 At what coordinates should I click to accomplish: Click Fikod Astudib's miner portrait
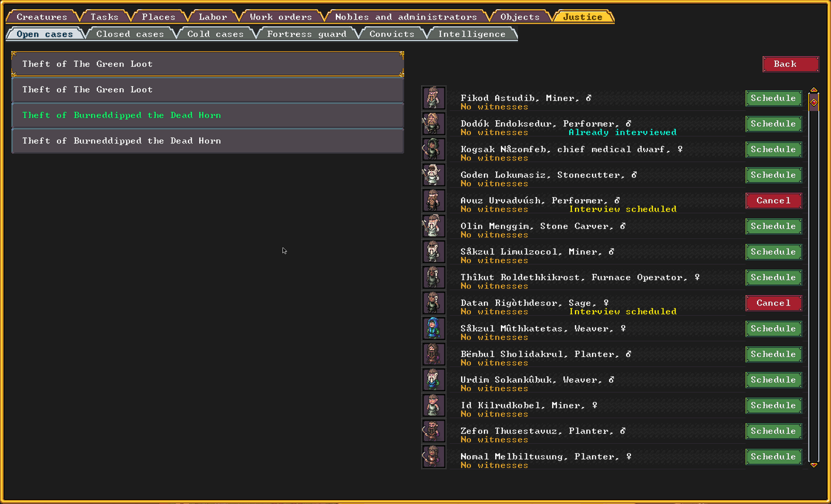pyautogui.click(x=433, y=98)
